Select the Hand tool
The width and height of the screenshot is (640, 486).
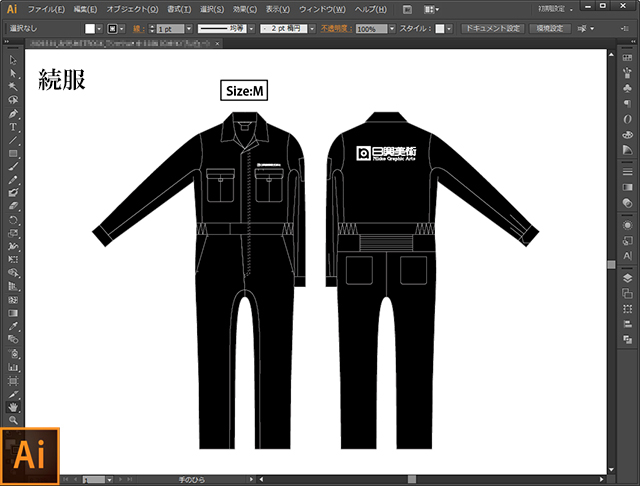click(13, 407)
